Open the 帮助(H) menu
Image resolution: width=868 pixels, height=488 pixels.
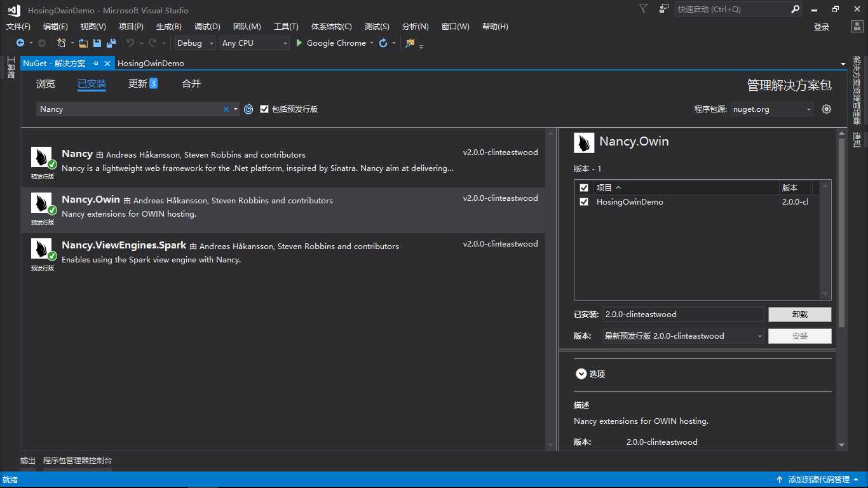(x=495, y=26)
